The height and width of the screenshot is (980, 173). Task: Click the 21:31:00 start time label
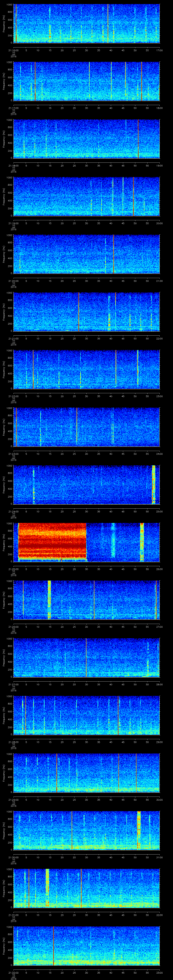click(13, 915)
